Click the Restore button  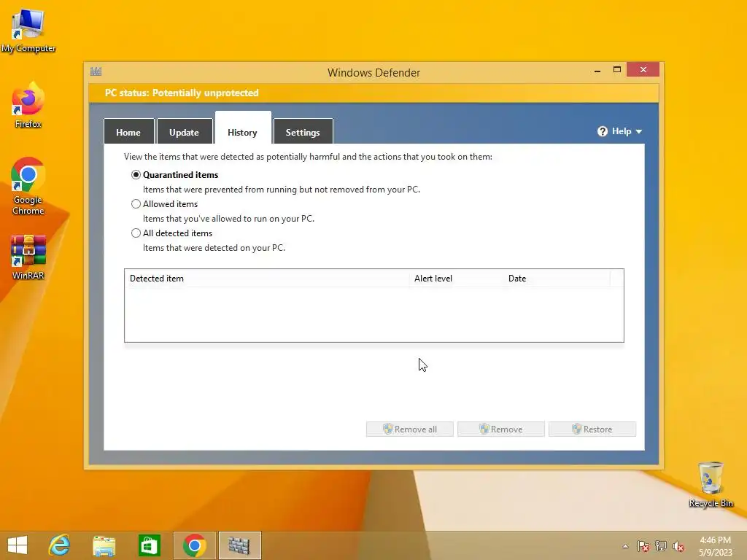(592, 429)
